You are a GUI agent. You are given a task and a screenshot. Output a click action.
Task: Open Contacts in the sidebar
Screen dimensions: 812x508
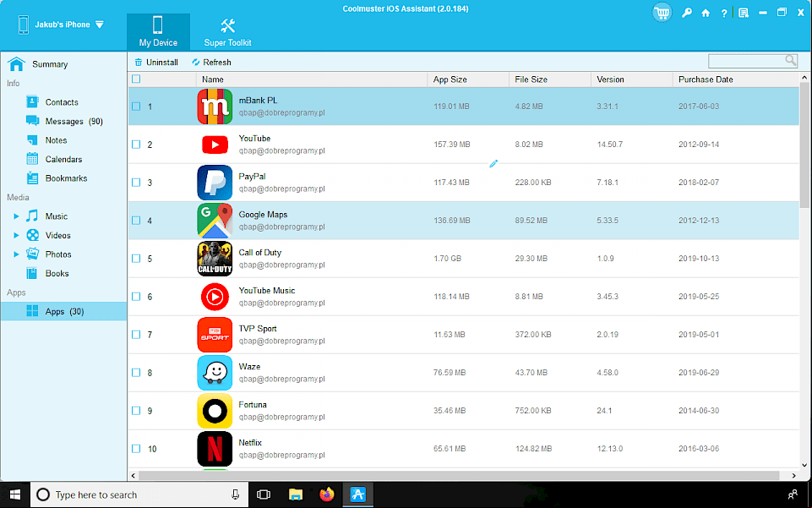pyautogui.click(x=61, y=102)
